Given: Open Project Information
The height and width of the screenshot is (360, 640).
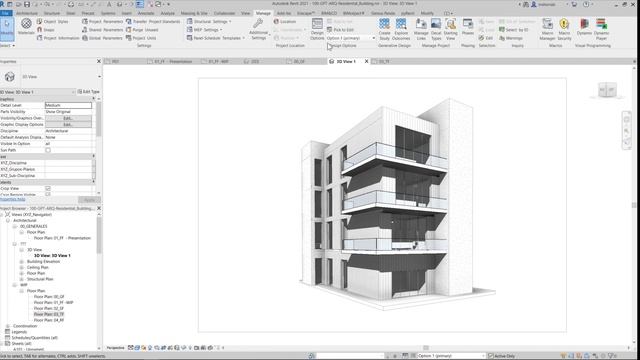Looking at the screenshot, I should click(58, 38).
